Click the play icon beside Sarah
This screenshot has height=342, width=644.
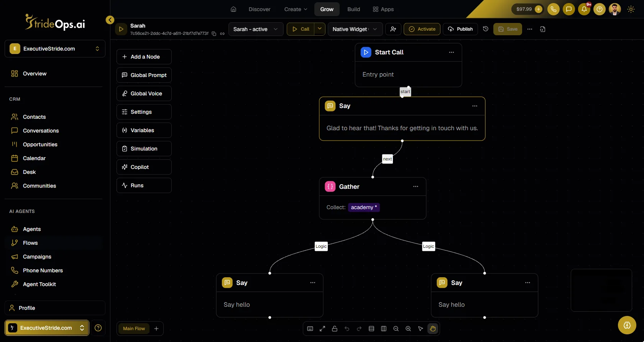[121, 29]
